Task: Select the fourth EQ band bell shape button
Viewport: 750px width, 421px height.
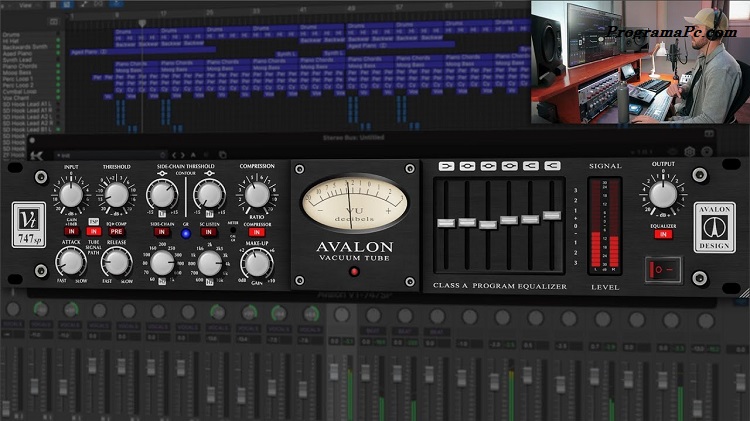Action: tap(509, 166)
